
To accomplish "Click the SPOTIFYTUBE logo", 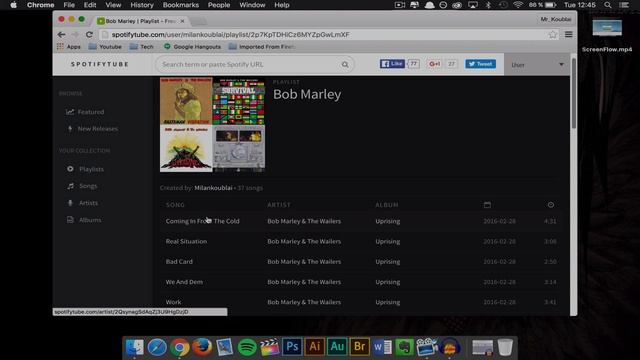I will click(x=100, y=64).
